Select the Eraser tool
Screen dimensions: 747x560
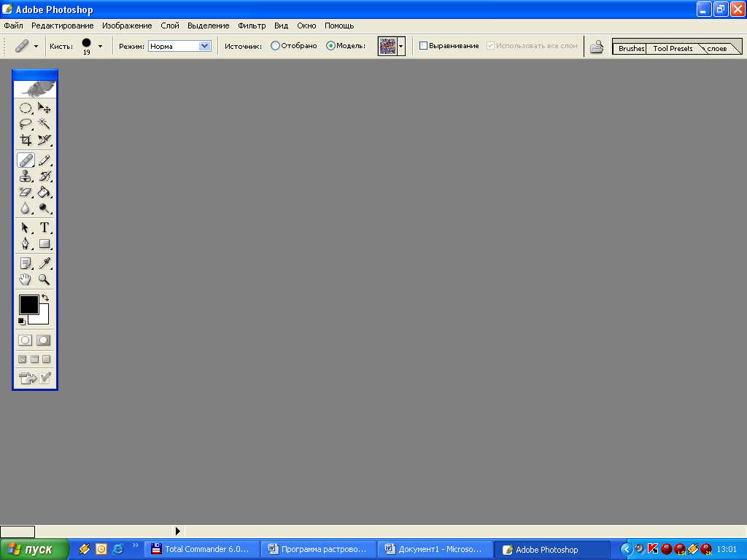click(26, 192)
